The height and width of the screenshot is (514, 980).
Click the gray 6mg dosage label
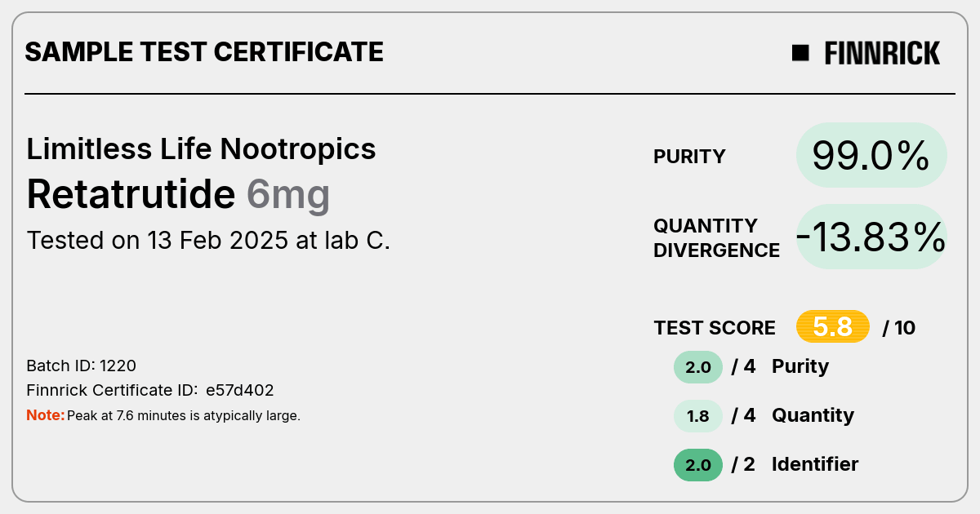[x=288, y=196]
